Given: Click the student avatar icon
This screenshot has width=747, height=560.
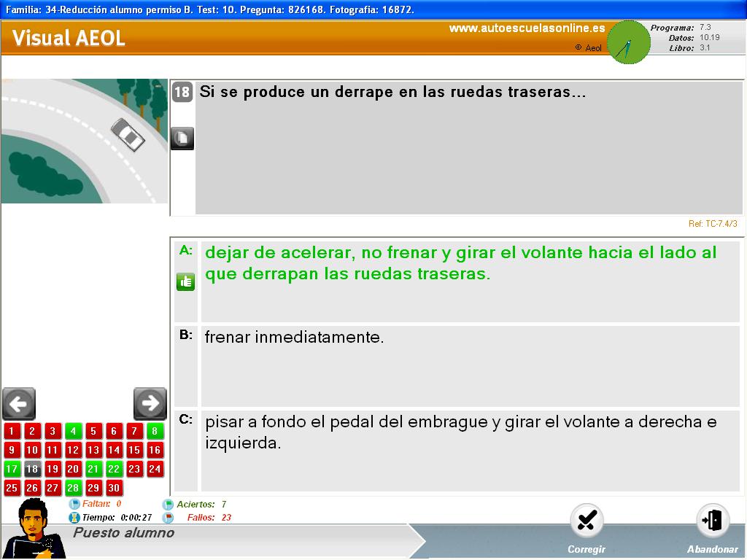Looking at the screenshot, I should [34, 529].
